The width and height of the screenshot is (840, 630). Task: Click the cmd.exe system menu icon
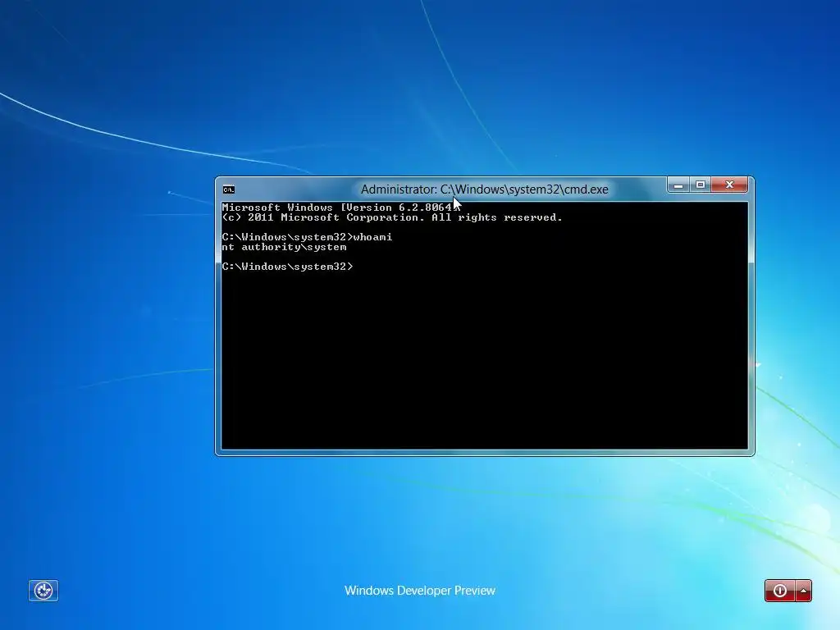[x=229, y=189]
